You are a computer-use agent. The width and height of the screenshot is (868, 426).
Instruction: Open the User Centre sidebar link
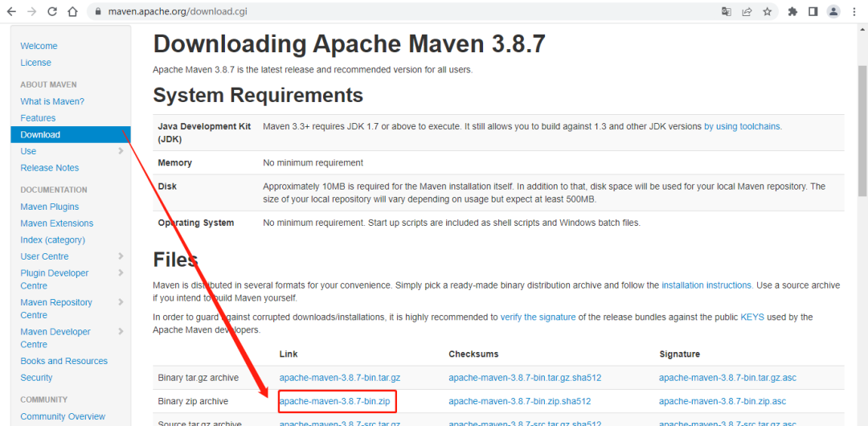click(x=44, y=256)
